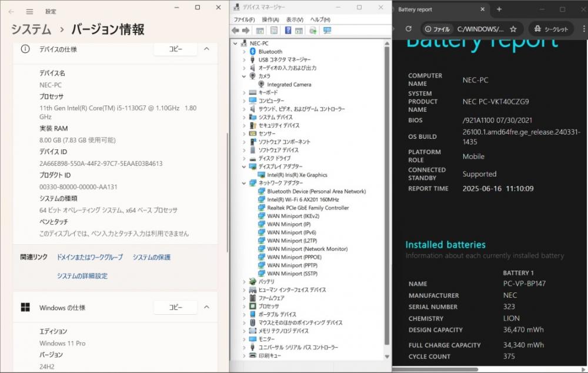Select the 印刷キュー category
Viewport: 588px width, 373px height.
(269, 356)
